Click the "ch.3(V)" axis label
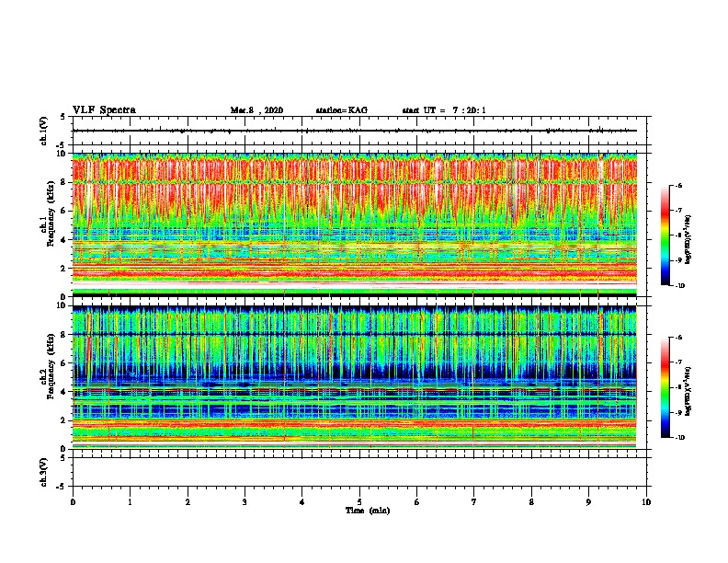Image resolution: width=728 pixels, height=563 pixels. (x=43, y=472)
